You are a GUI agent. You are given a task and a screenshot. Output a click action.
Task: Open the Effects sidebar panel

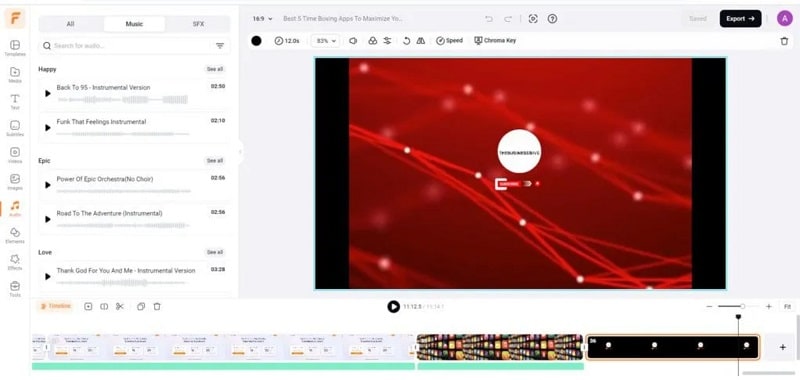point(15,262)
